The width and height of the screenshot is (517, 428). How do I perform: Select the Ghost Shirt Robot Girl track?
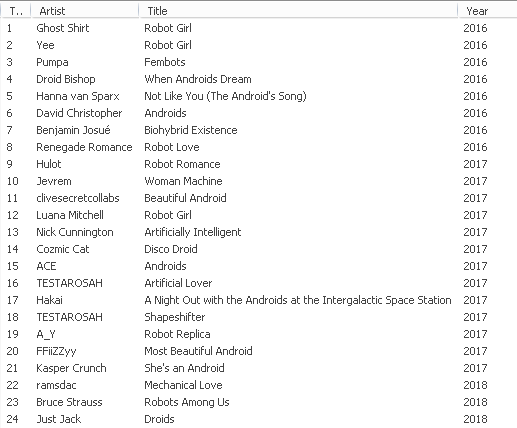258,28
